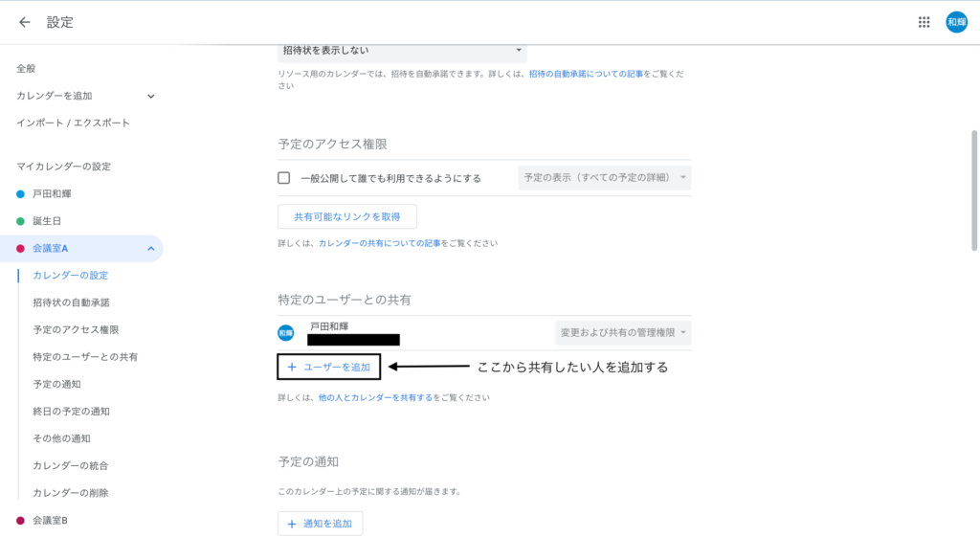Open カレンダーを追加 in the sidebar

pos(55,96)
